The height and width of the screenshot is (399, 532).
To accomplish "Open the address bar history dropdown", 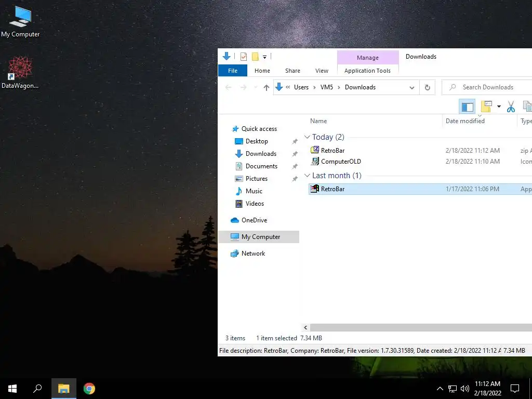I will pos(411,87).
